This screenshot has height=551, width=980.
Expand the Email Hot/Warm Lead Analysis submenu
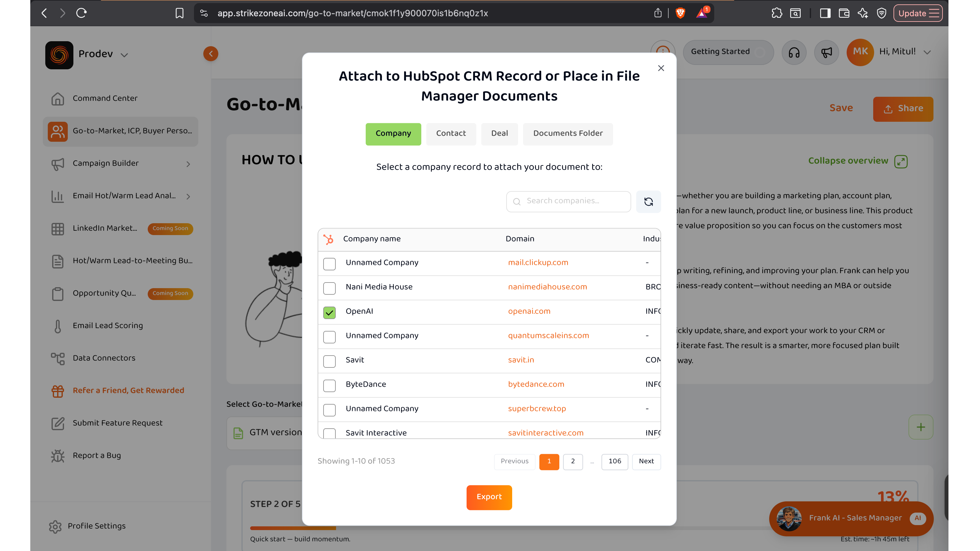coord(188,196)
